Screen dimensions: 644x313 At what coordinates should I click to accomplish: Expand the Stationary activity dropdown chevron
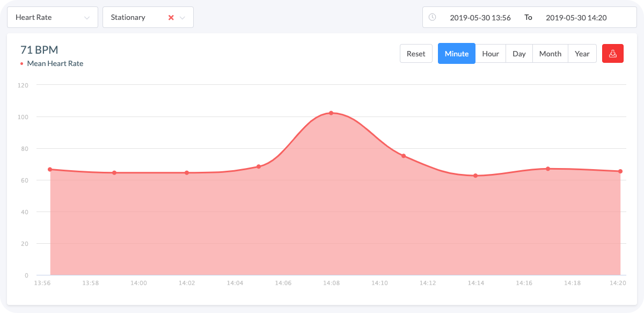(183, 17)
